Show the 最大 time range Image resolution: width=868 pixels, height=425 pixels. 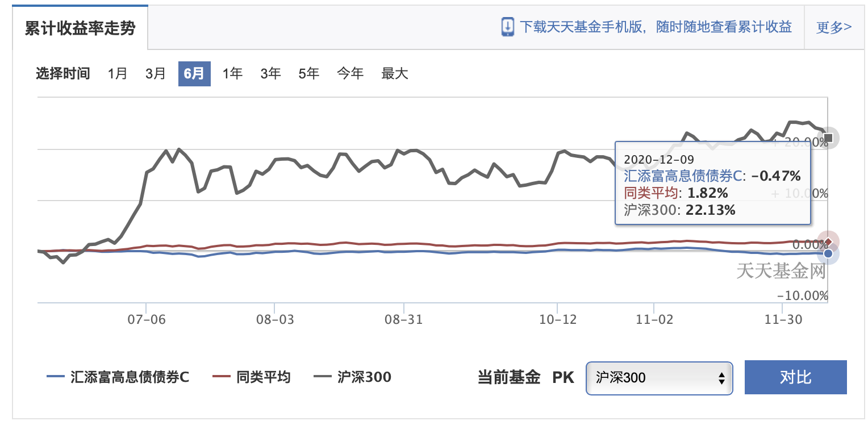tap(395, 73)
